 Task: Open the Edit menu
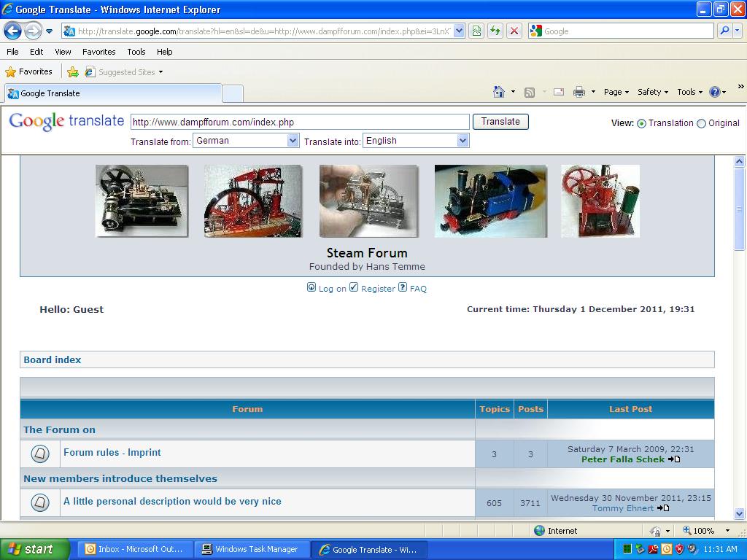pos(36,52)
